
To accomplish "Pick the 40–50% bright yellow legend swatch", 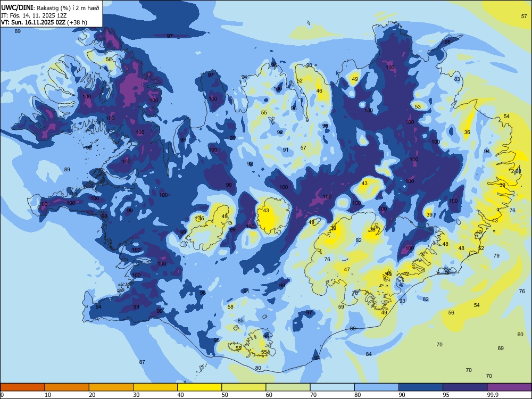I will click(199, 387).
